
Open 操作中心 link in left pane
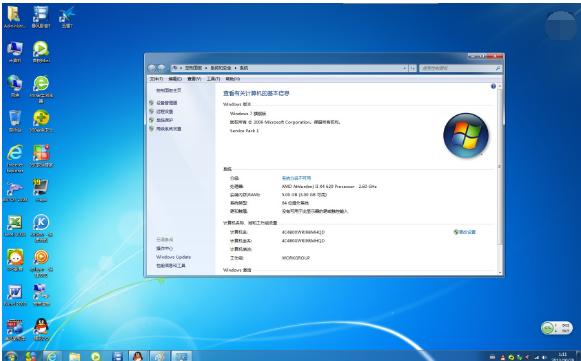(164, 248)
